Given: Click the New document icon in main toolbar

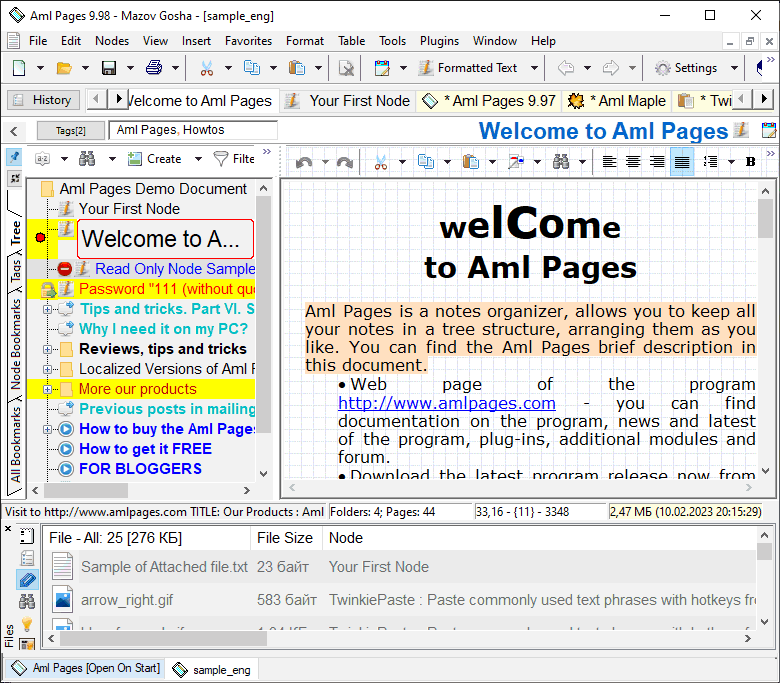Looking at the screenshot, I should 19,68.
